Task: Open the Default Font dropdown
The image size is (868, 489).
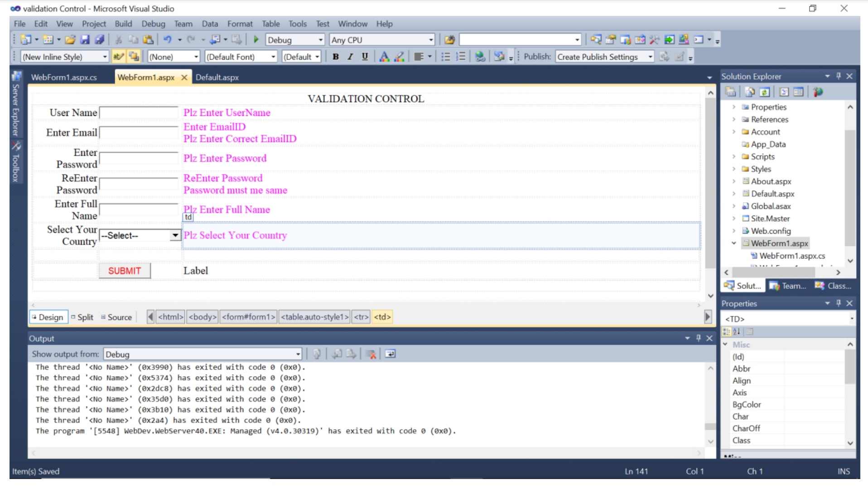Action: [273, 57]
